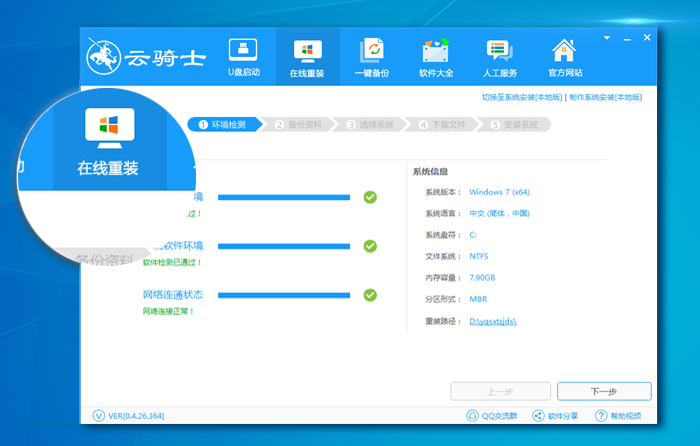700x446 pixels.
Task: Click VER[0.4.26.364] version text
Action: click(136, 416)
